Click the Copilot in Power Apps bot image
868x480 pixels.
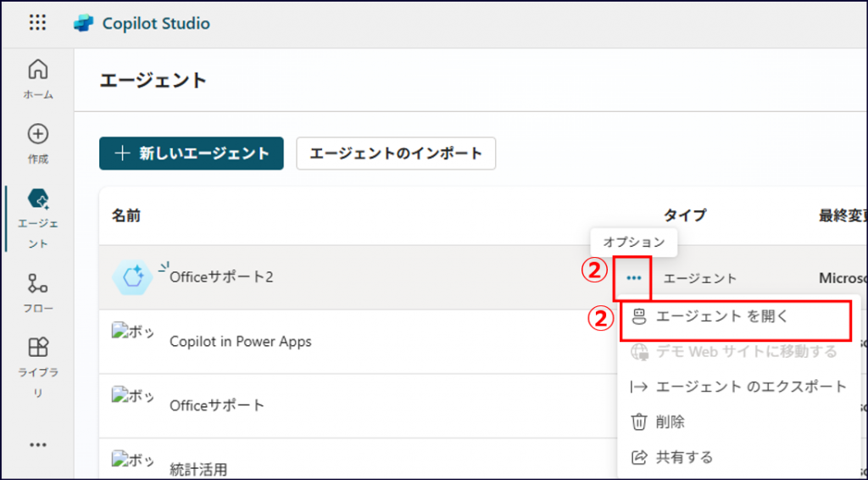point(133,331)
